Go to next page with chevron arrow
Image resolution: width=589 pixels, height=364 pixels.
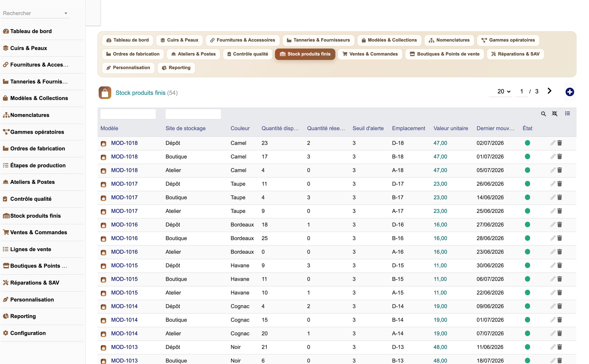(549, 91)
